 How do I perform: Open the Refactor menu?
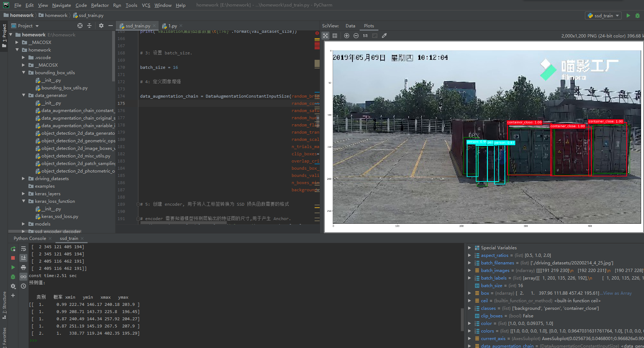(100, 5)
